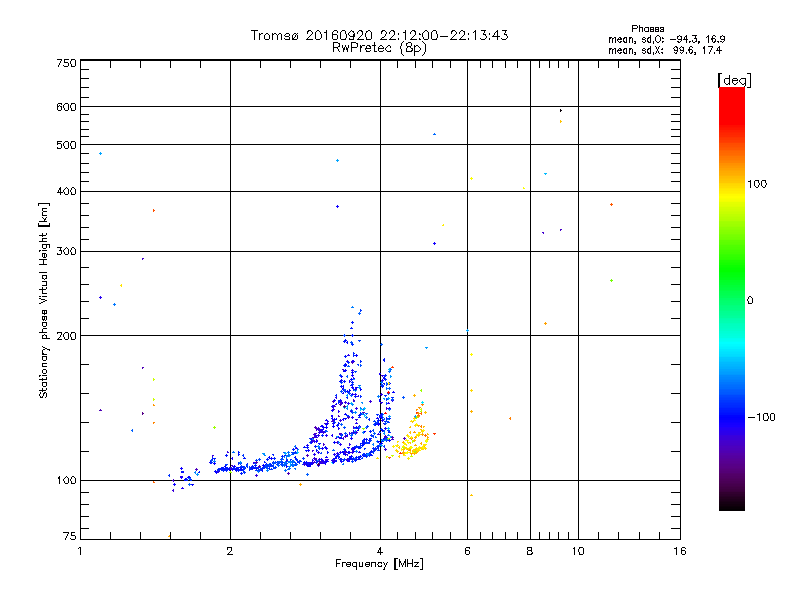The width and height of the screenshot is (800, 600).
Task: Click the y-axis label "75"
Action: point(70,536)
